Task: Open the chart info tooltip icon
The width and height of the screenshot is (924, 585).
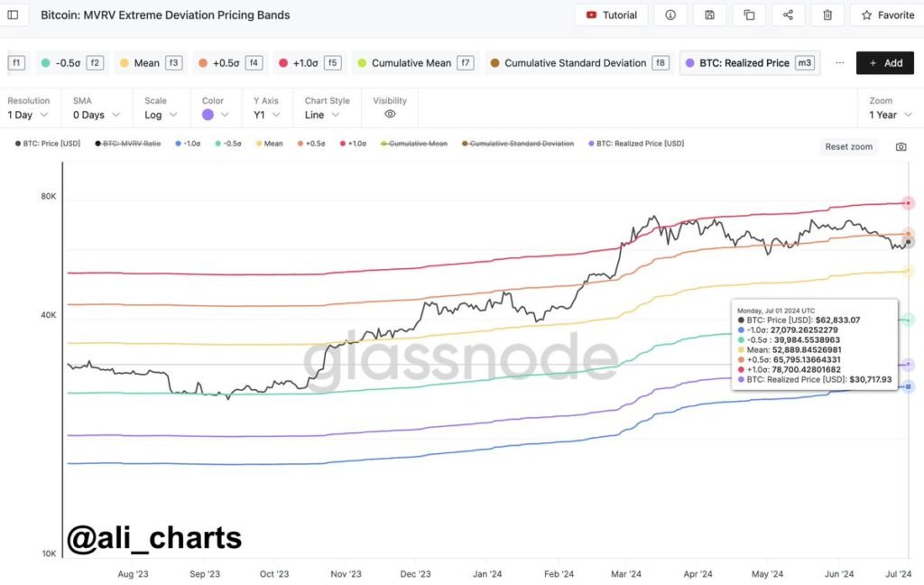Action: [669, 14]
